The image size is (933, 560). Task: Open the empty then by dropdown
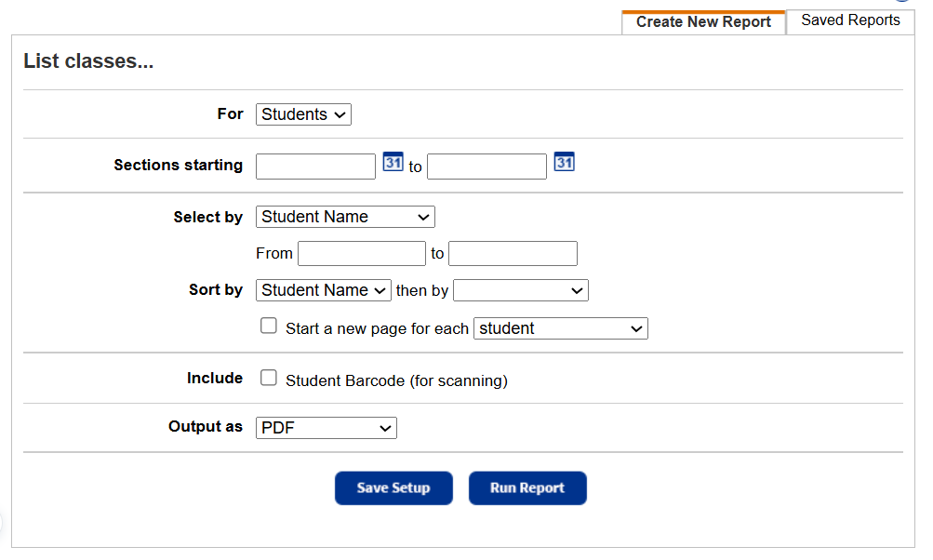520,289
